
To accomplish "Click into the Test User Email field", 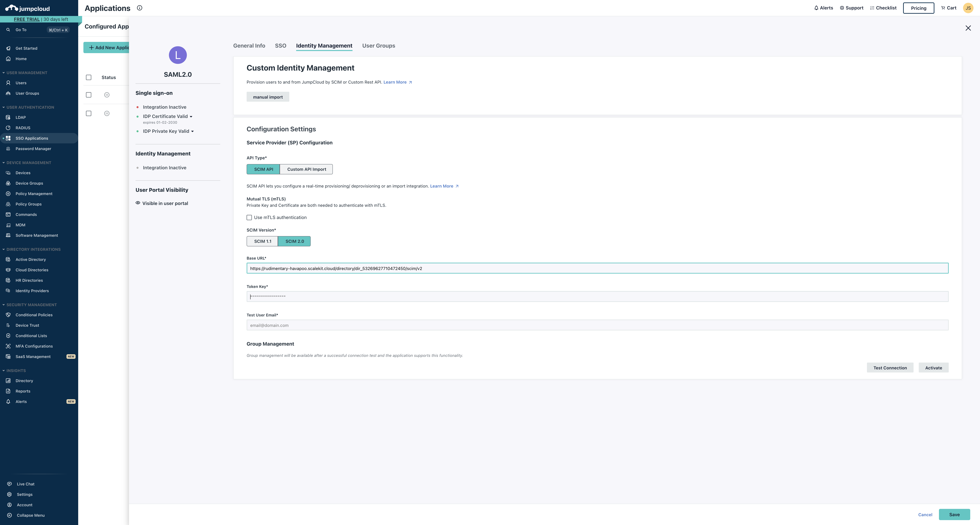I will pyautogui.click(x=597, y=325).
